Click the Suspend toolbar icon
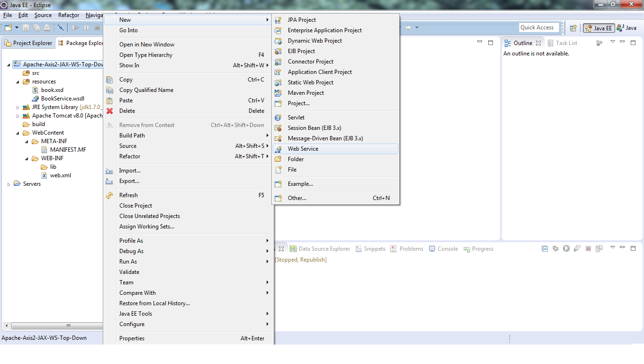 point(86,28)
